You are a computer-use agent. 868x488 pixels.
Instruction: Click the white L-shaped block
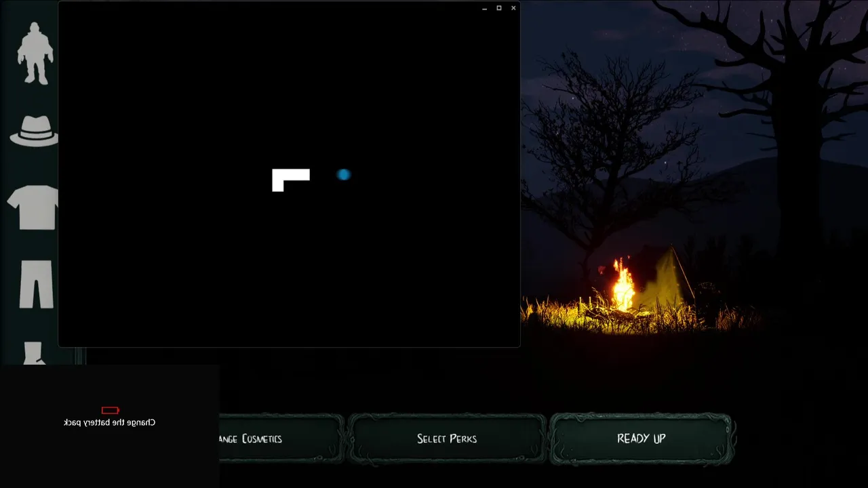point(290,179)
